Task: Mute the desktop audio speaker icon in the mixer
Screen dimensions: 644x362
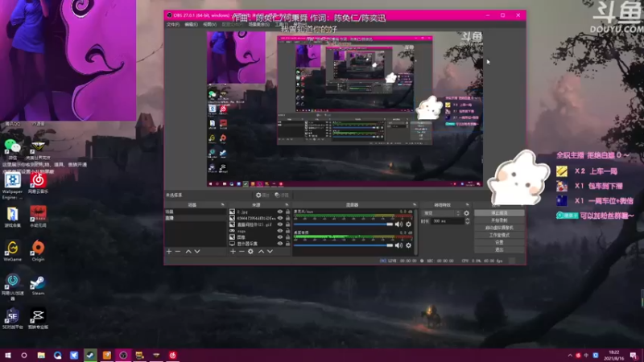Action: pyautogui.click(x=398, y=245)
